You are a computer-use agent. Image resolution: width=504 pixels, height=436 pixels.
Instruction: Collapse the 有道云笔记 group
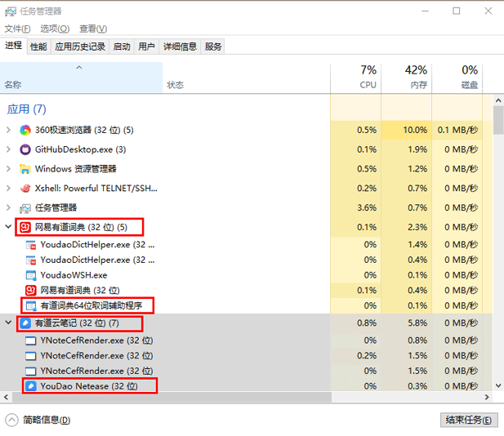click(x=9, y=323)
